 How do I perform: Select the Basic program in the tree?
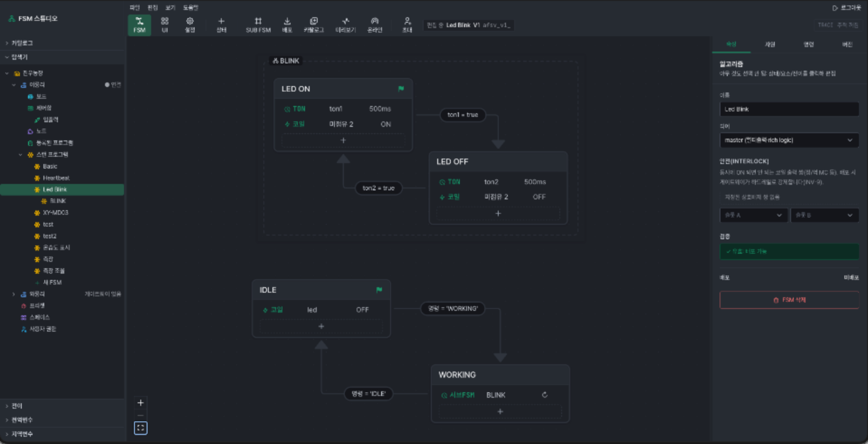[50, 166]
